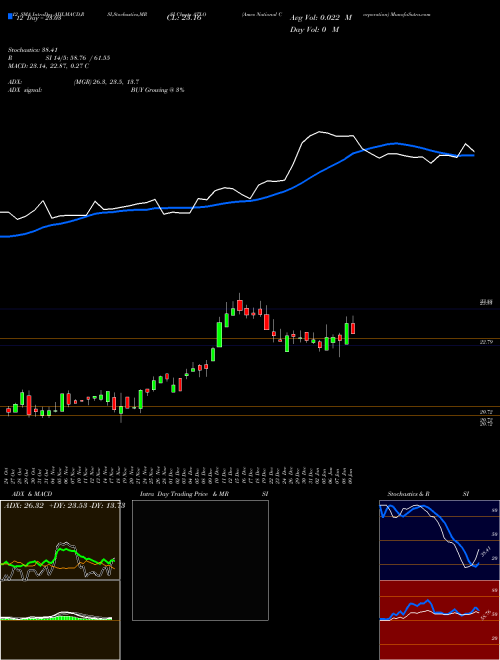Viewport: 500px width, 660px height.
Task: Open the blue-background Stochastics chart panel
Action: 439,540
